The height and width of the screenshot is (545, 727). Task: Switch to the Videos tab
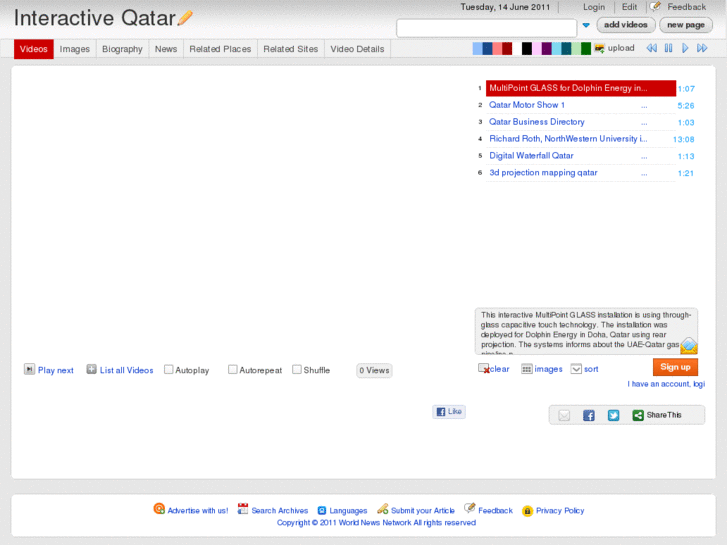[x=33, y=49]
